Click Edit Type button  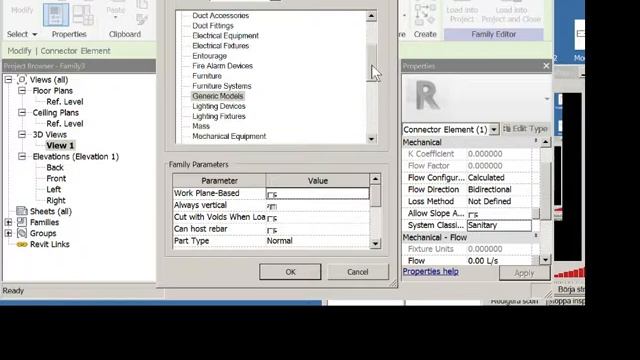click(x=525, y=129)
